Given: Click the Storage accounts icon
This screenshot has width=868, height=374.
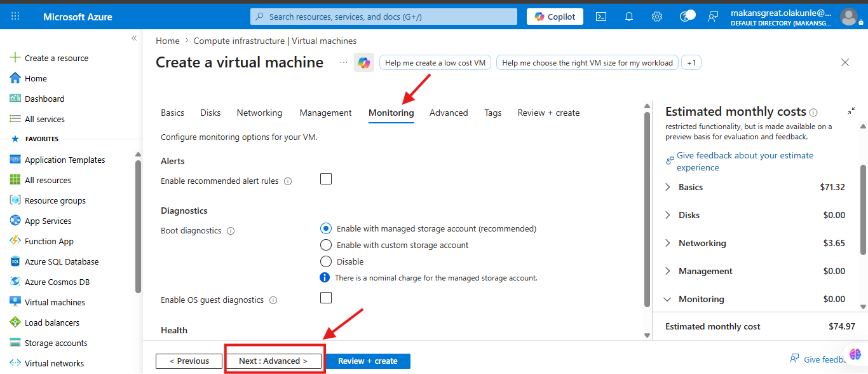Looking at the screenshot, I should (x=15, y=343).
